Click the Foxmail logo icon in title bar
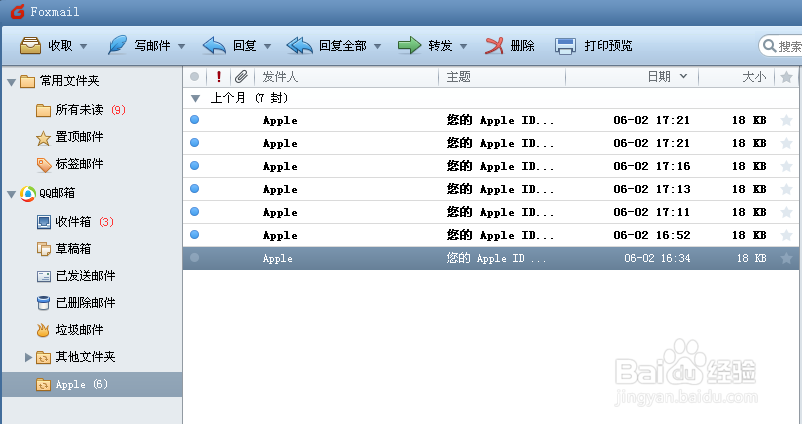Screen dimensions: 802x424 click(x=17, y=11)
